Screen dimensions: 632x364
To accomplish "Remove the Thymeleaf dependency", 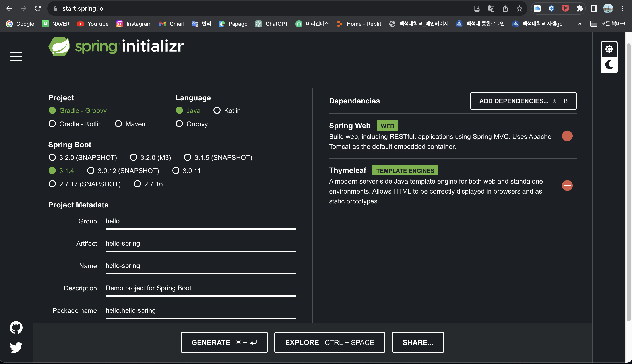I will click(x=567, y=186).
